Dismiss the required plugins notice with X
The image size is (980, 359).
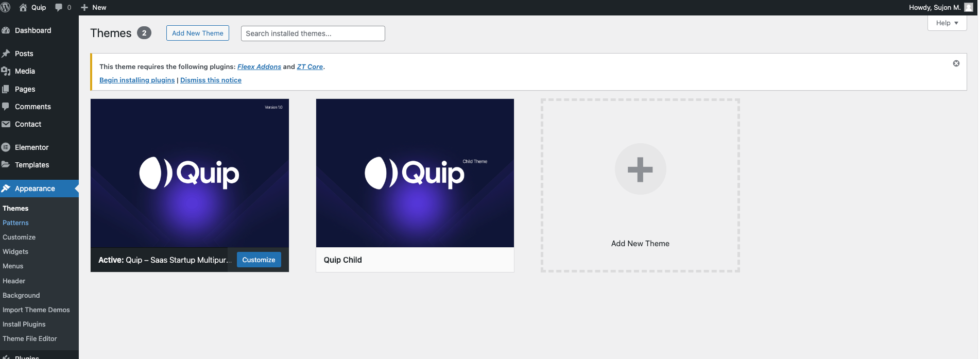[x=956, y=63]
